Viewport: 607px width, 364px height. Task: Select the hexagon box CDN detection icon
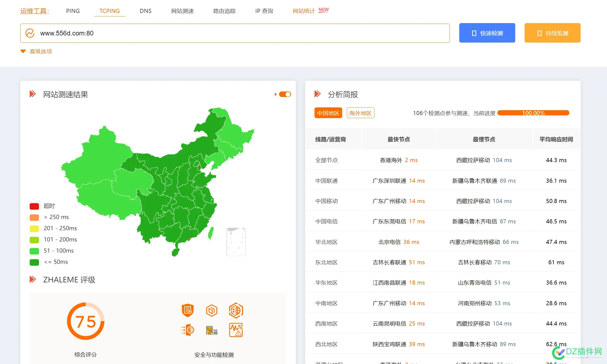[x=211, y=311]
